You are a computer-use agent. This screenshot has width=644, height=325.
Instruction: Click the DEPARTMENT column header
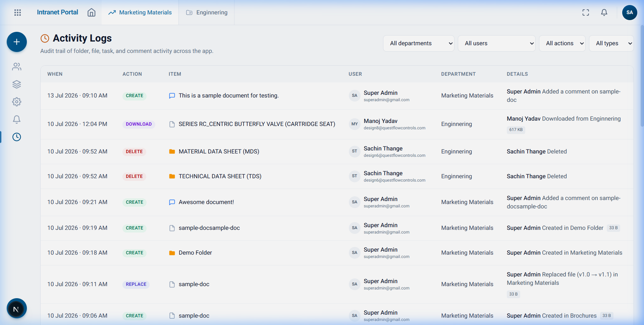[x=458, y=74]
